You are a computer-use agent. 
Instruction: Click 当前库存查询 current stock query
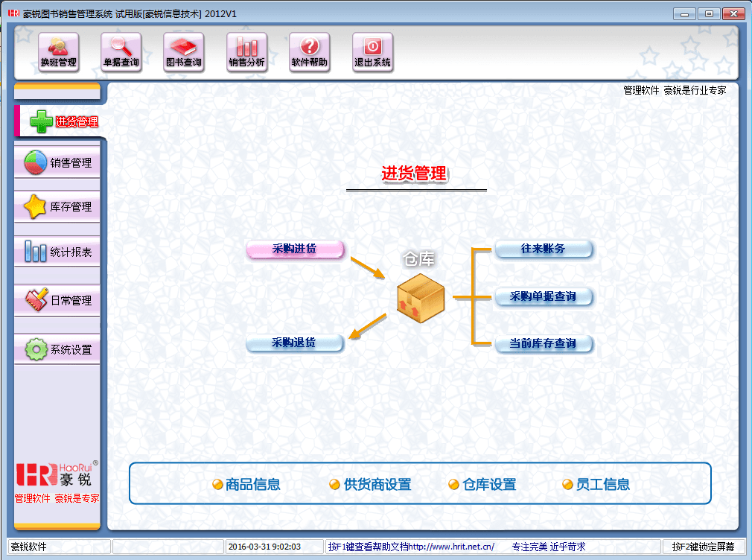(544, 343)
